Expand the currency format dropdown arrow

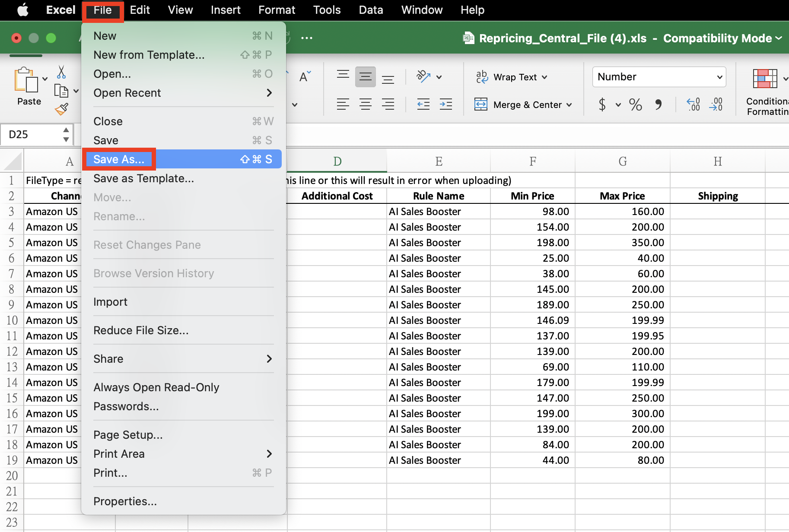618,105
